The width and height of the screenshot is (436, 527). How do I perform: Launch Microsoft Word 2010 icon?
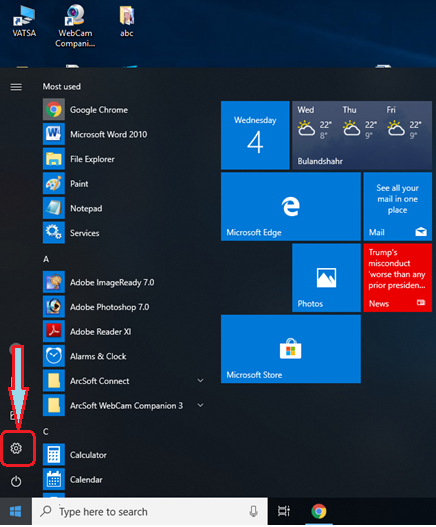point(54,134)
